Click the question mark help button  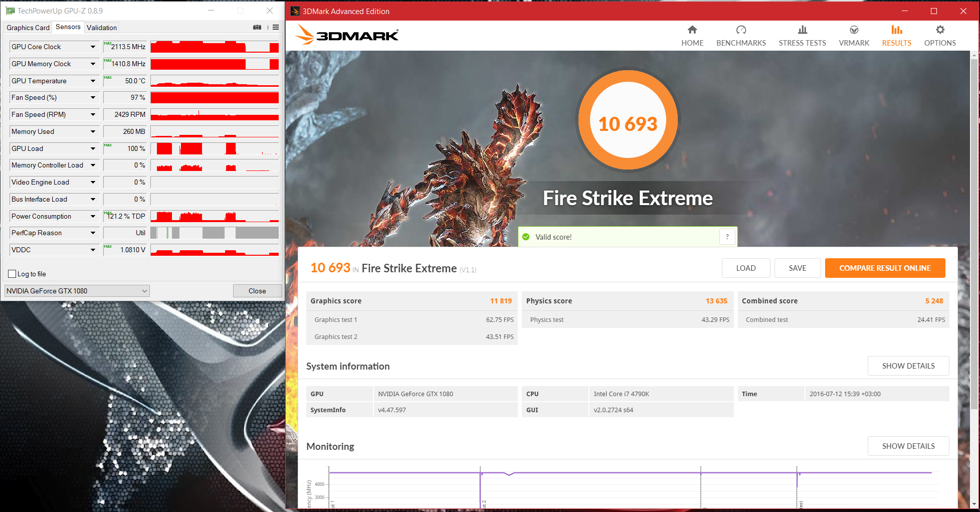[727, 237]
